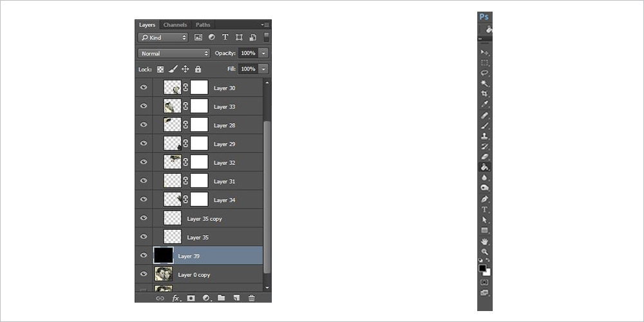
Task: Expand the collapsed toolbar double arrows
Action: coord(480,39)
